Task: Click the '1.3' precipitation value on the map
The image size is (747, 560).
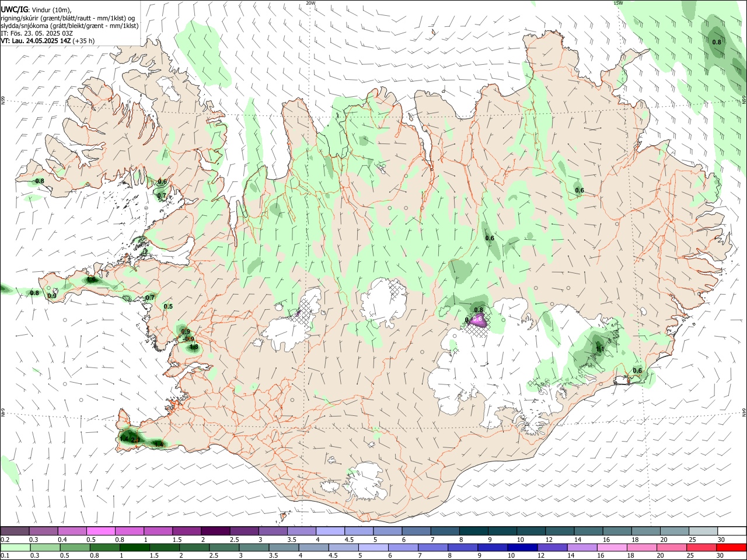Action: (194, 346)
